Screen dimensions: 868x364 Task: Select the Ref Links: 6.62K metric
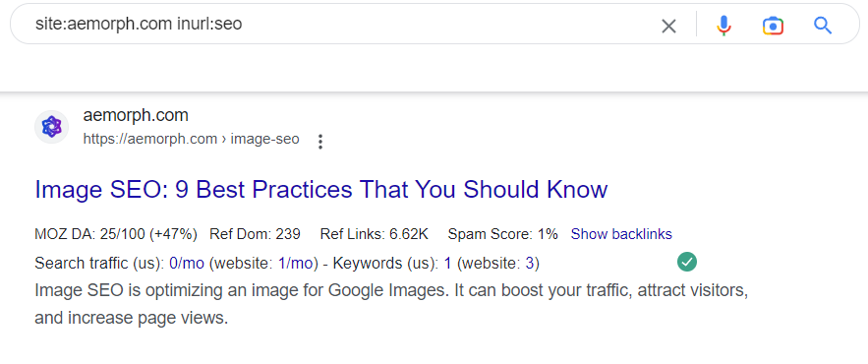pyautogui.click(x=375, y=234)
